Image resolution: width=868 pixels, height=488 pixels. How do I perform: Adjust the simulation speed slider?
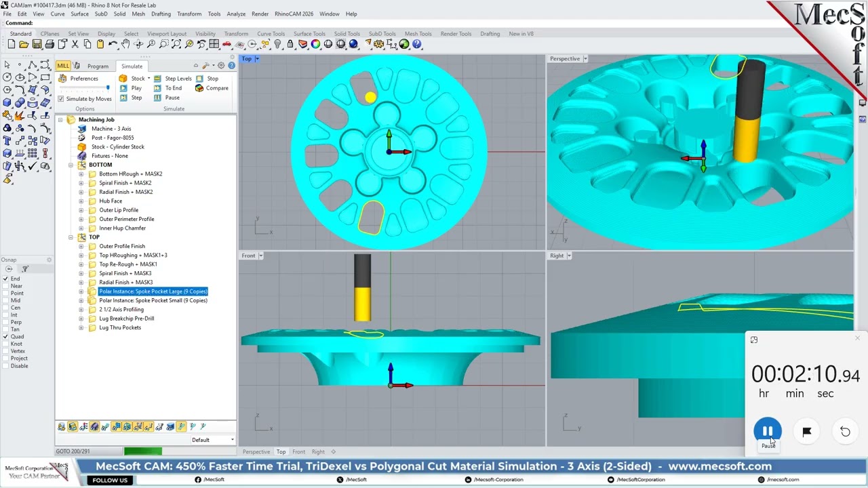click(x=85, y=88)
